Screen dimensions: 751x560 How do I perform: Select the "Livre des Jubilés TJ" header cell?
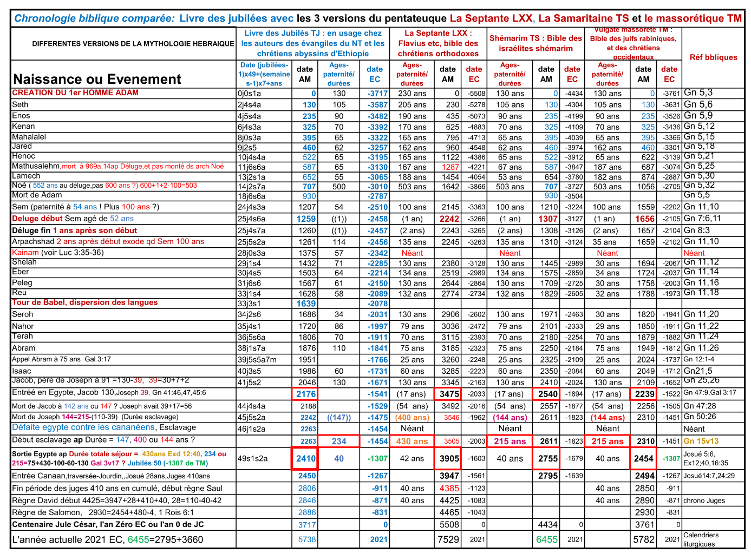(x=313, y=43)
